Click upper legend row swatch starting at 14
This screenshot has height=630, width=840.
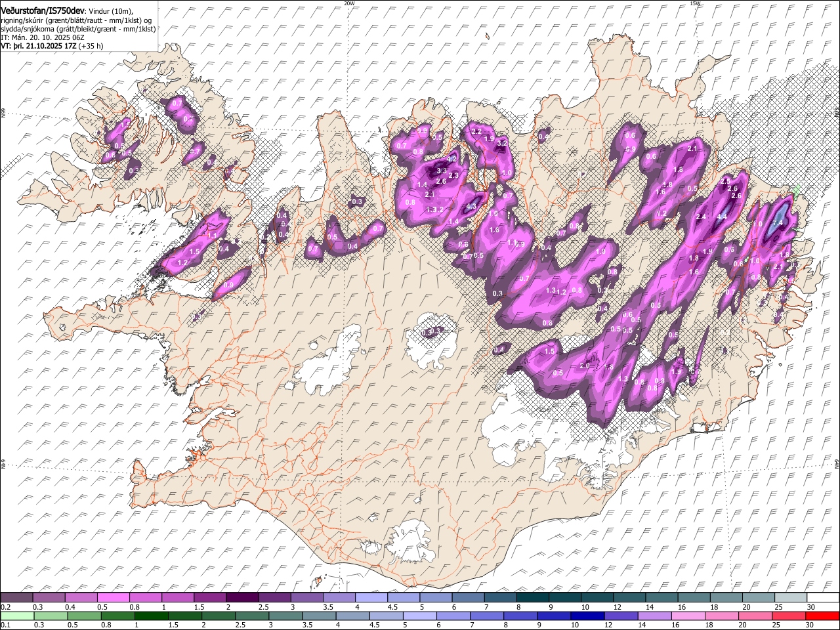click(661, 598)
